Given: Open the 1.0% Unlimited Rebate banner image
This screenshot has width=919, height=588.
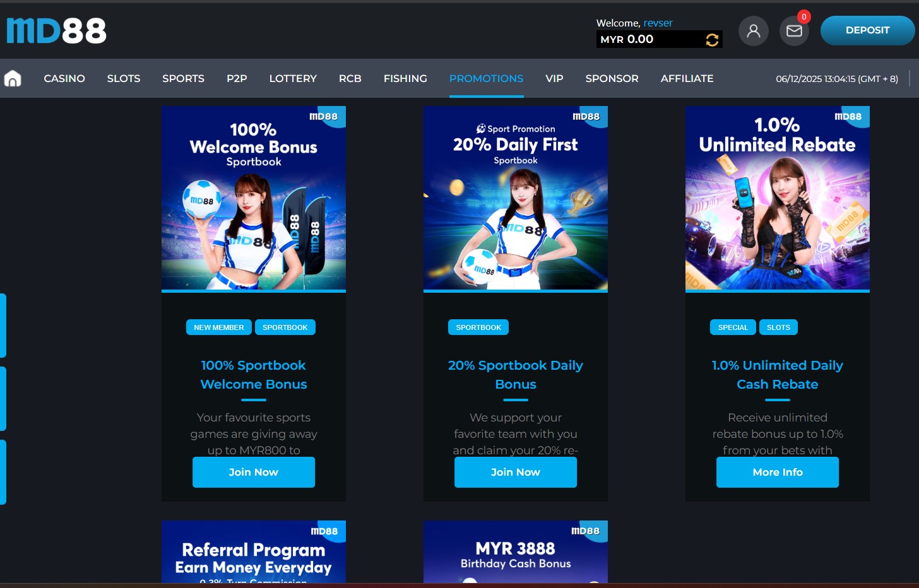Looking at the screenshot, I should pyautogui.click(x=777, y=198).
